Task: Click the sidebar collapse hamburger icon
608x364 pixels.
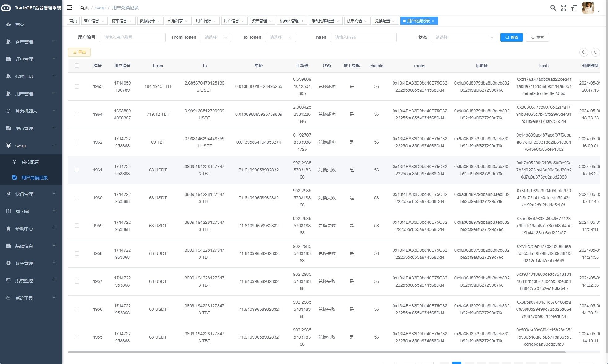Action: pos(70,7)
